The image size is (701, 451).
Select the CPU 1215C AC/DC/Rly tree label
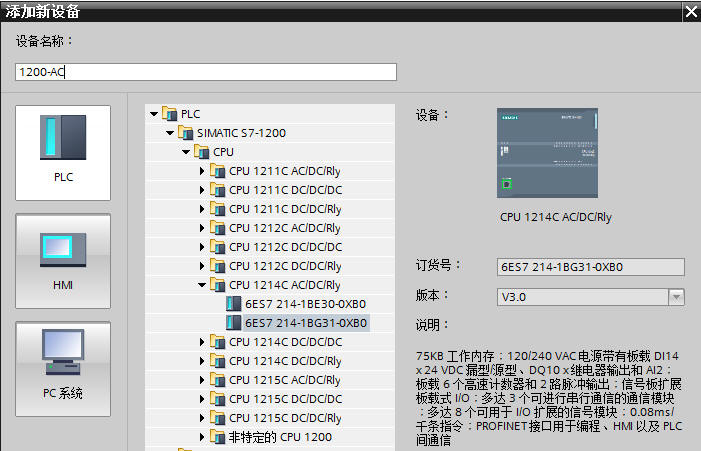[x=285, y=380]
